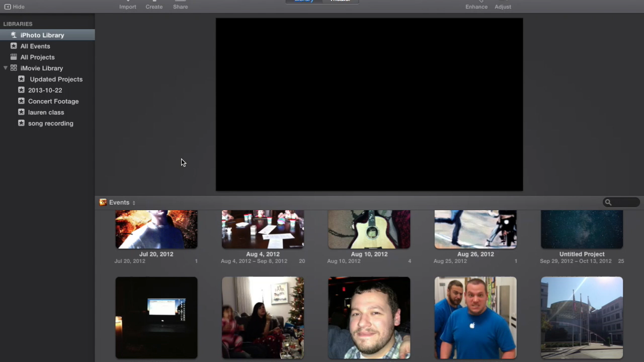Click the "Aug 4, 2012" event title
The image size is (644, 362).
[263, 254]
